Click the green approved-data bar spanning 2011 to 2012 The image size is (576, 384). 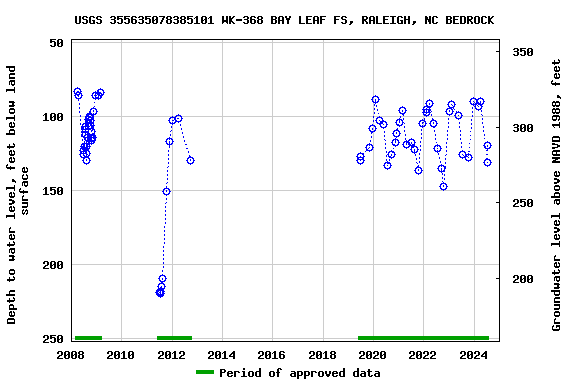tap(174, 338)
